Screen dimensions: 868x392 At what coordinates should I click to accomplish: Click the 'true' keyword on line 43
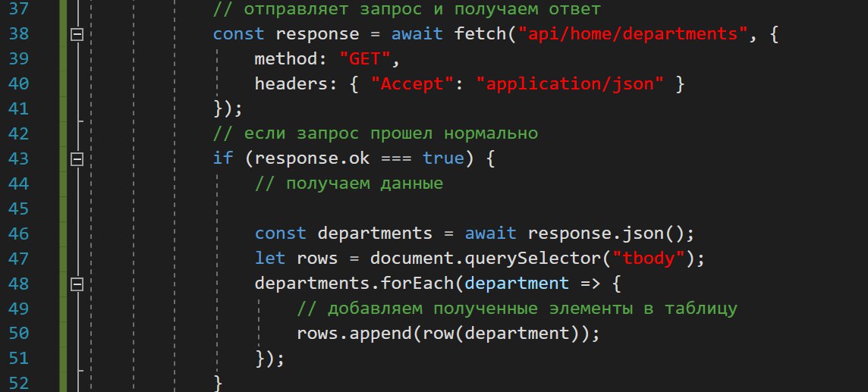tap(443, 158)
